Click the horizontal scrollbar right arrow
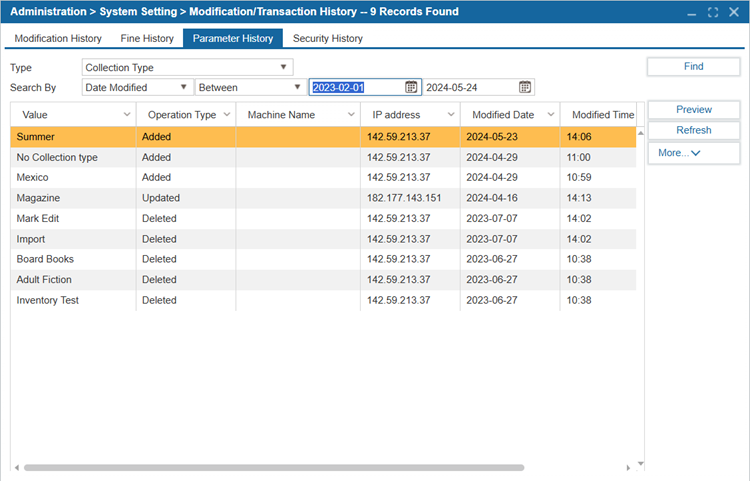This screenshot has height=481, width=750. [x=628, y=468]
